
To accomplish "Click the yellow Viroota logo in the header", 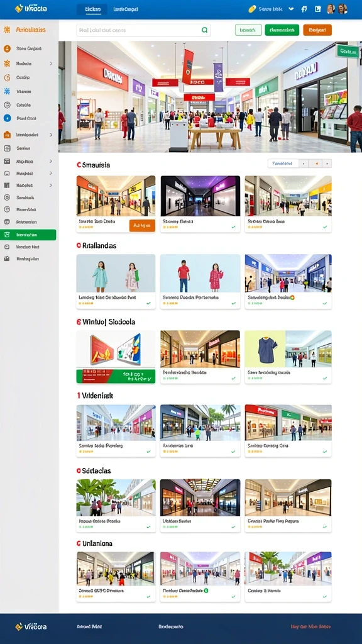I will (31, 8).
